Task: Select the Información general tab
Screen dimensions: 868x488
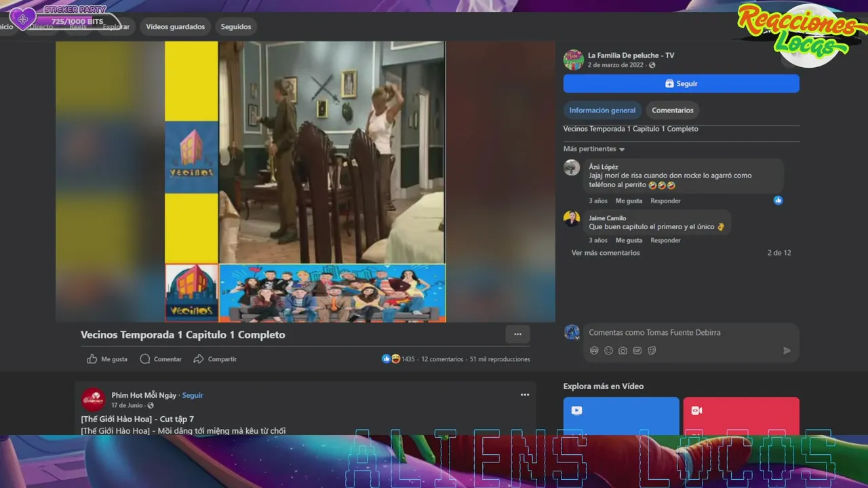Action: coord(602,110)
